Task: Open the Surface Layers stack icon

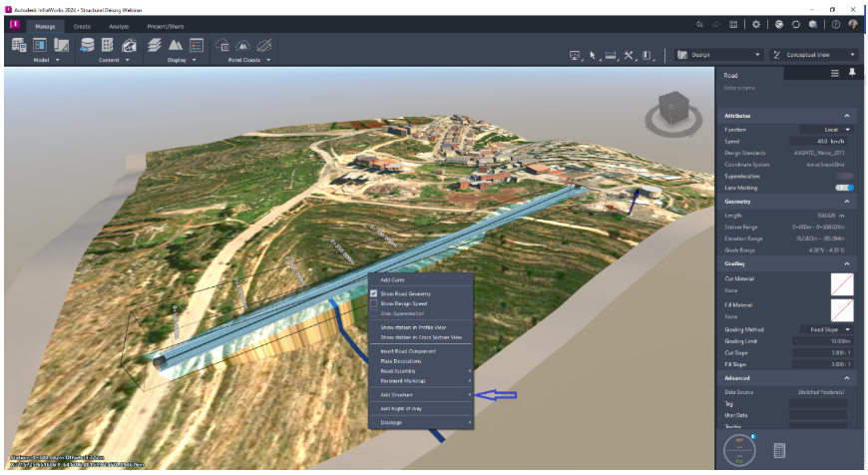Action: [155, 45]
